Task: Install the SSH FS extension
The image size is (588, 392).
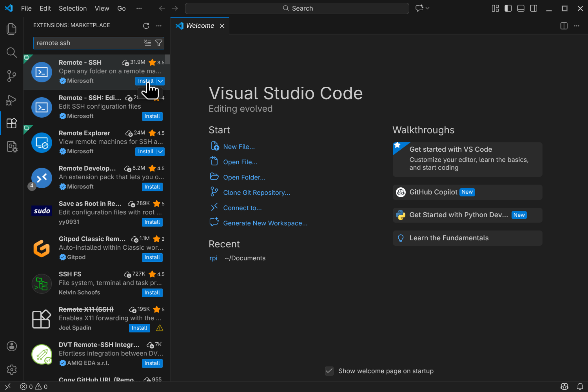Action: [152, 293]
